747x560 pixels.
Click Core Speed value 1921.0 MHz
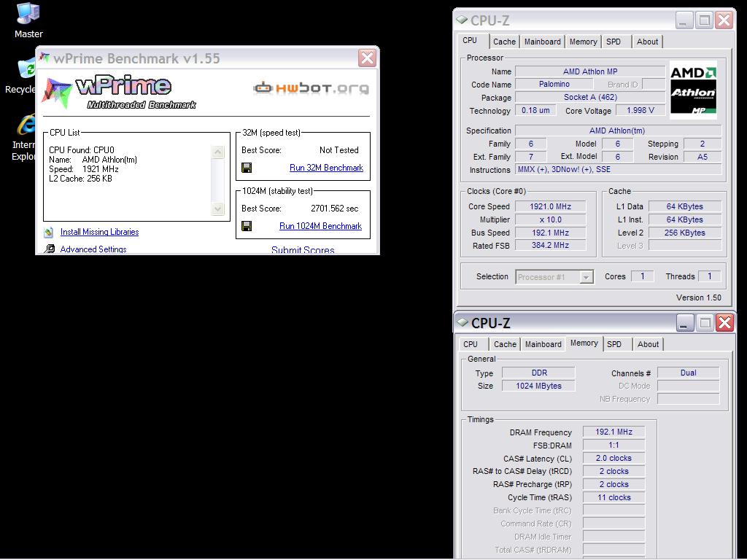(550, 206)
